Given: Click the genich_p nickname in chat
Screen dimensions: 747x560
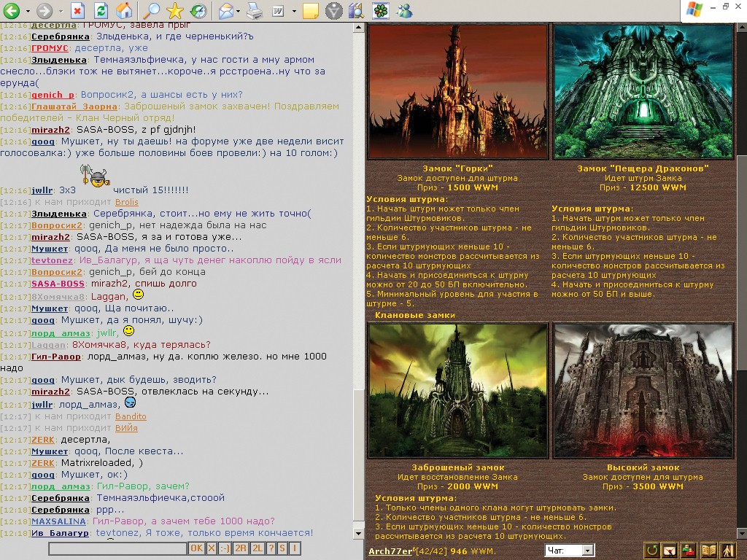Looking at the screenshot, I should 53,95.
